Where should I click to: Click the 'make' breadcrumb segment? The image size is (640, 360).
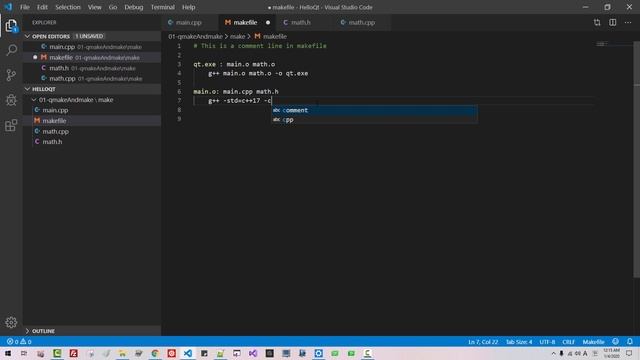click(x=237, y=36)
